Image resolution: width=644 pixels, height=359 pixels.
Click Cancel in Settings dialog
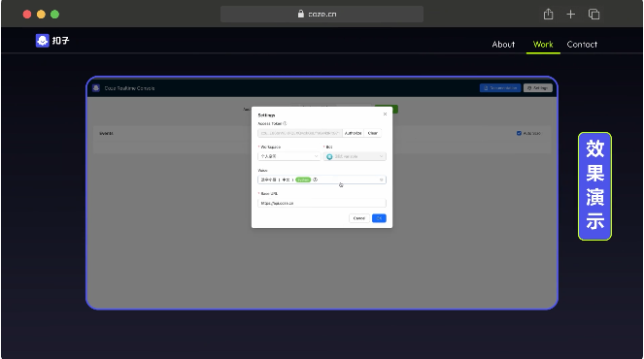point(359,218)
